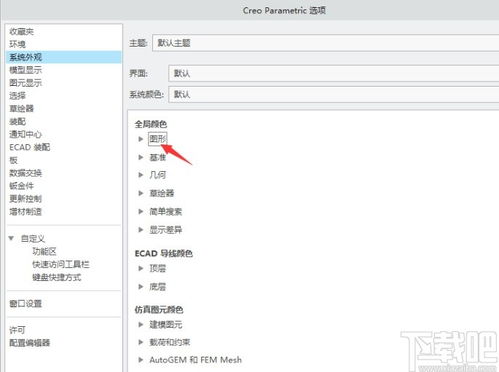Select 键盘快捷方式 under 自定义

57,277
